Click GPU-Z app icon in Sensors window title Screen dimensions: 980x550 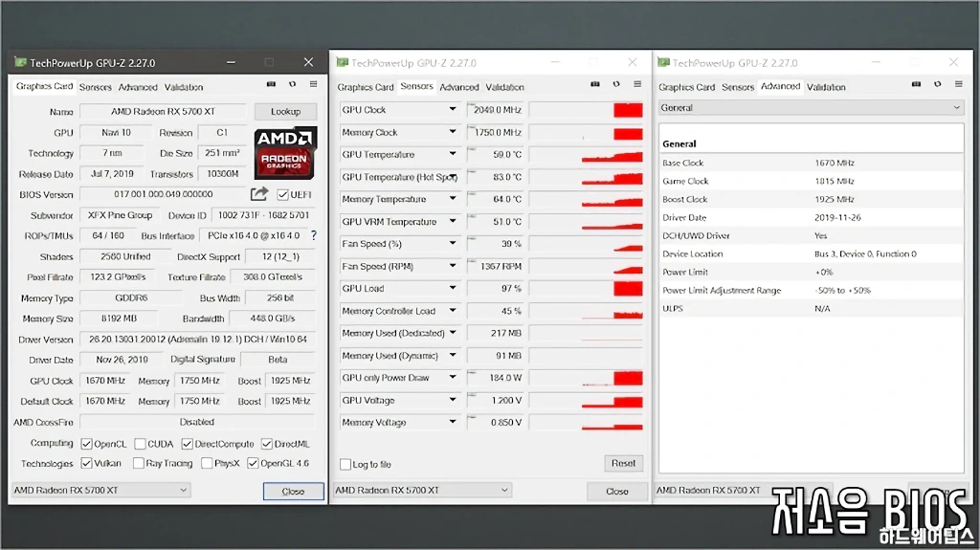[x=342, y=62]
